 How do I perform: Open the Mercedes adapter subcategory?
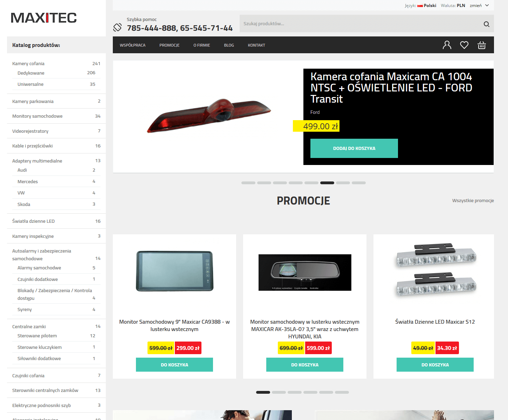pos(28,181)
